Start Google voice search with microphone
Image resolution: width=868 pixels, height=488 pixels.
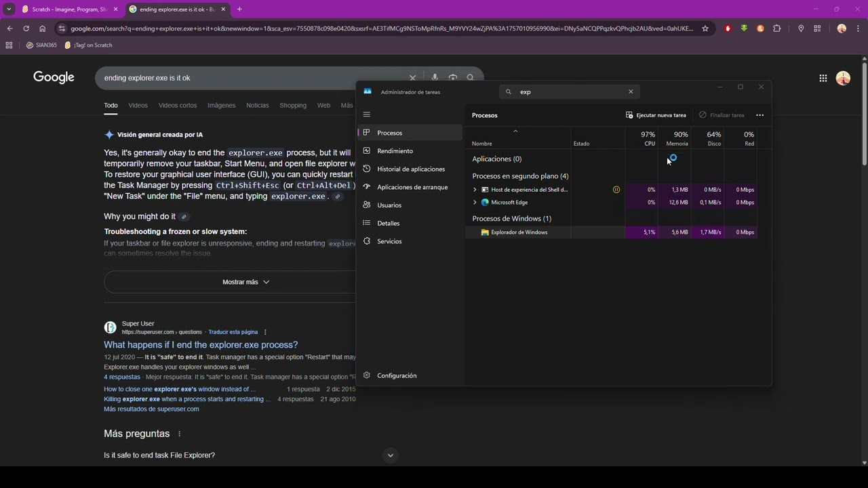point(435,78)
